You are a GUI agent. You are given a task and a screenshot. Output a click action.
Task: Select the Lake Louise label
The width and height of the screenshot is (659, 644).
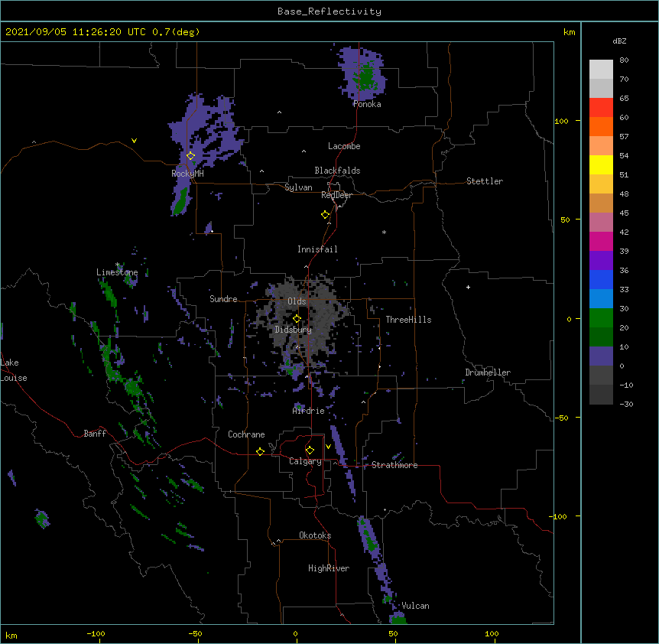click(14, 370)
